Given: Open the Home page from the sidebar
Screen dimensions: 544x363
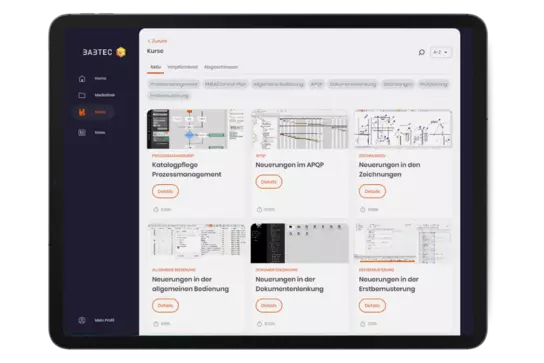Looking at the screenshot, I should [x=92, y=79].
